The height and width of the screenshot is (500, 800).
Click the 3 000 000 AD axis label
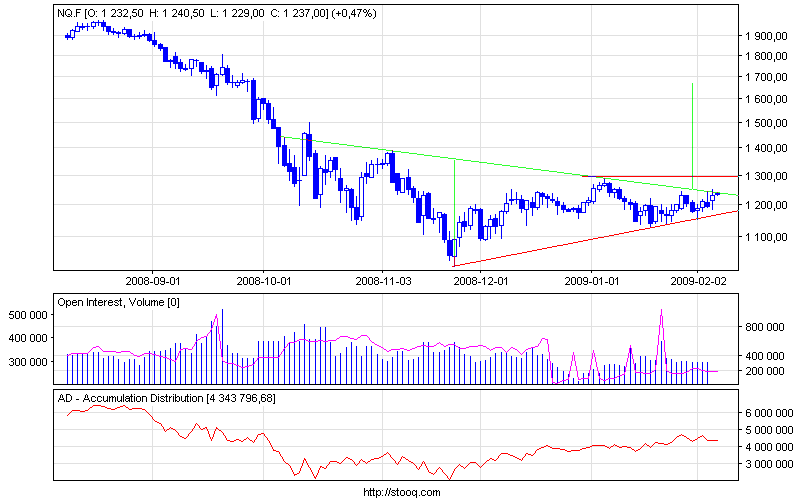pyautogui.click(x=769, y=464)
